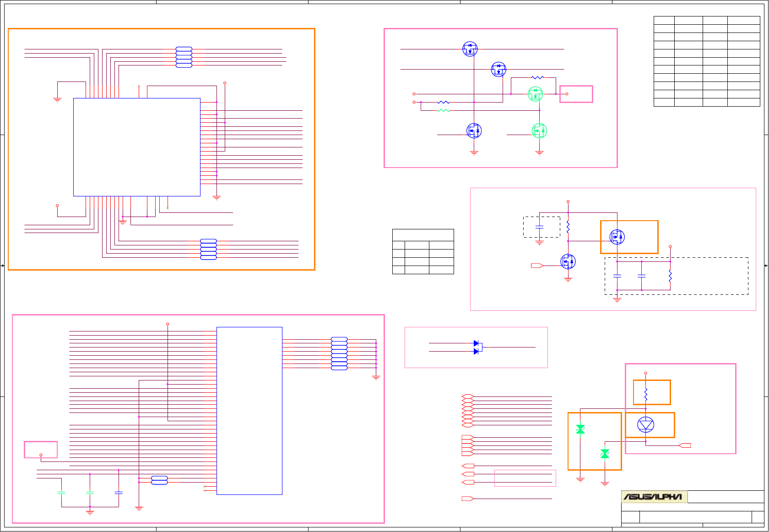
Task: Select resistor inside the large dashed box
Action: pos(670,276)
